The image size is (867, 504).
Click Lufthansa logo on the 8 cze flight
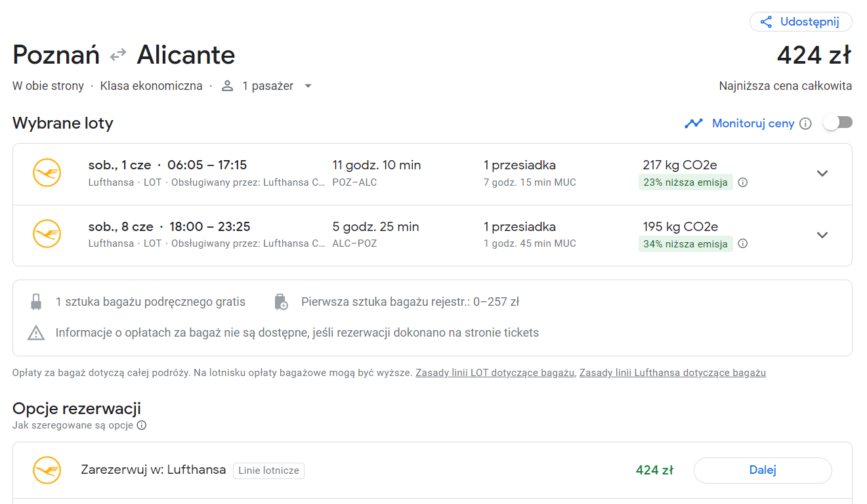[47, 234]
